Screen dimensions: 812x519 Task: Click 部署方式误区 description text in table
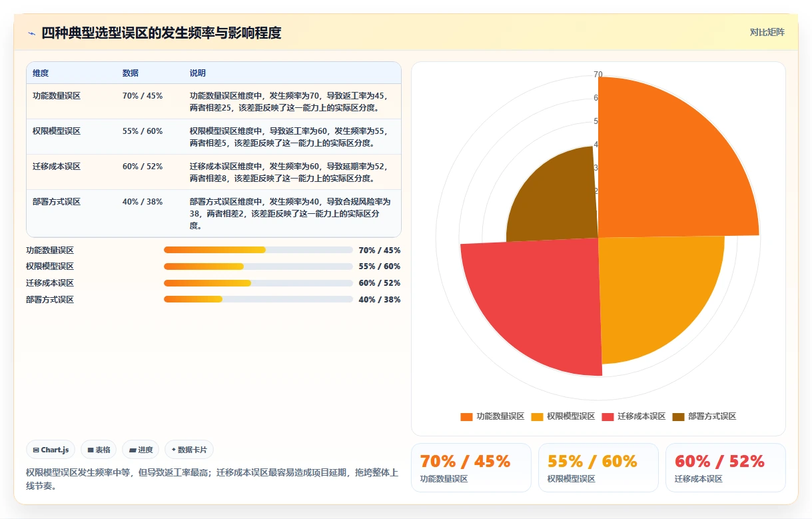pos(290,213)
